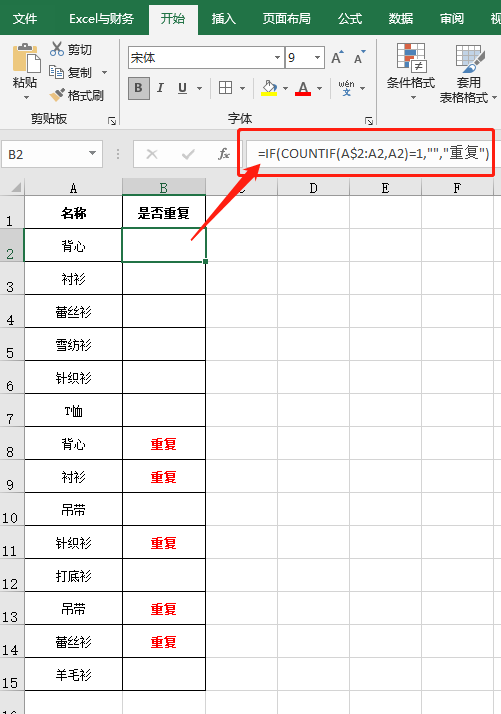Click the wén phonetic guide icon
The height and width of the screenshot is (714, 501).
347,88
